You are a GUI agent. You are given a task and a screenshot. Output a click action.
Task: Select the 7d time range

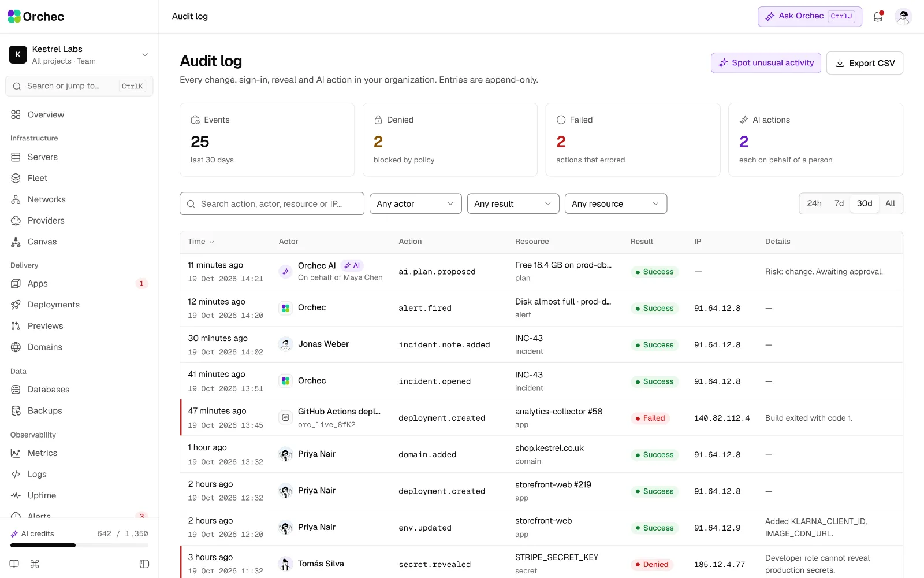(839, 203)
